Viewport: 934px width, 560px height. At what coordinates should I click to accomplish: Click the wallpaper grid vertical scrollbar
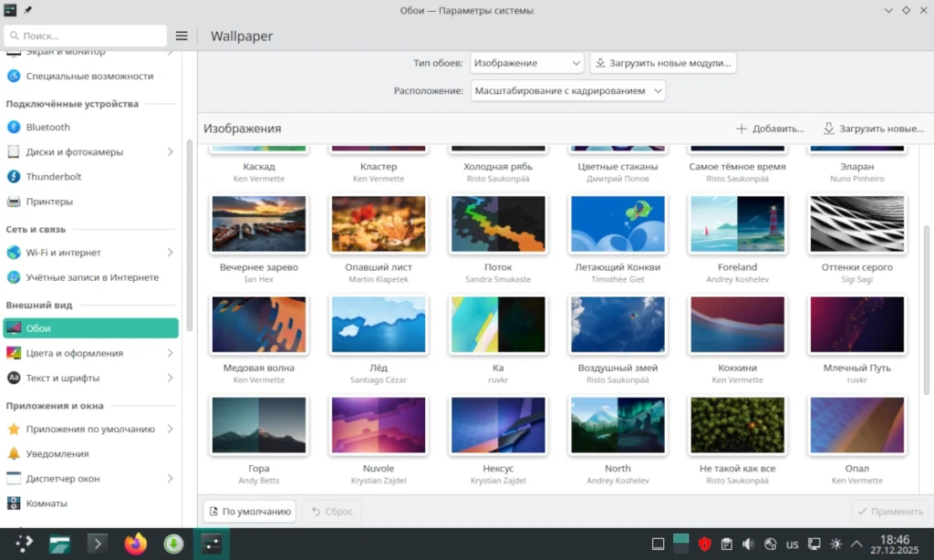click(x=927, y=310)
